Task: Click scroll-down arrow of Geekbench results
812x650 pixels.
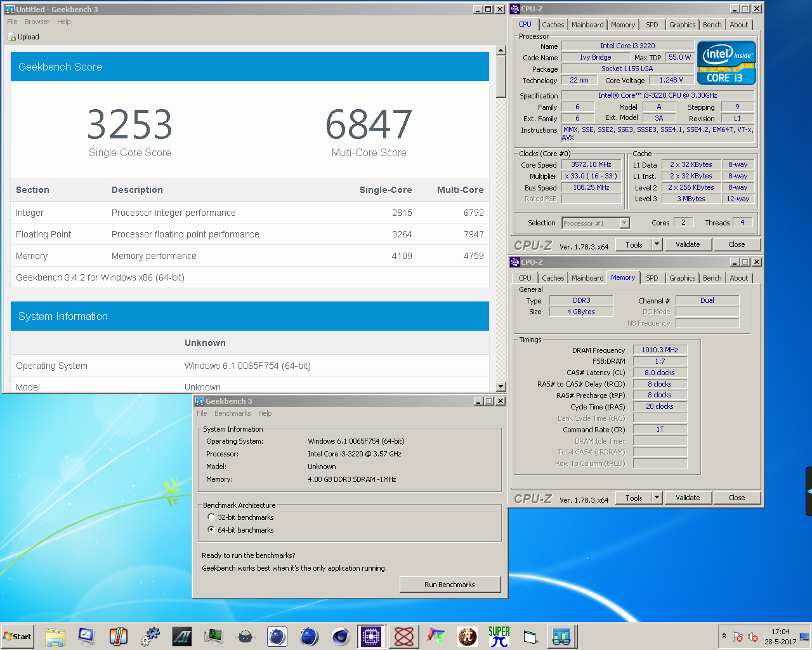Action: point(501,387)
